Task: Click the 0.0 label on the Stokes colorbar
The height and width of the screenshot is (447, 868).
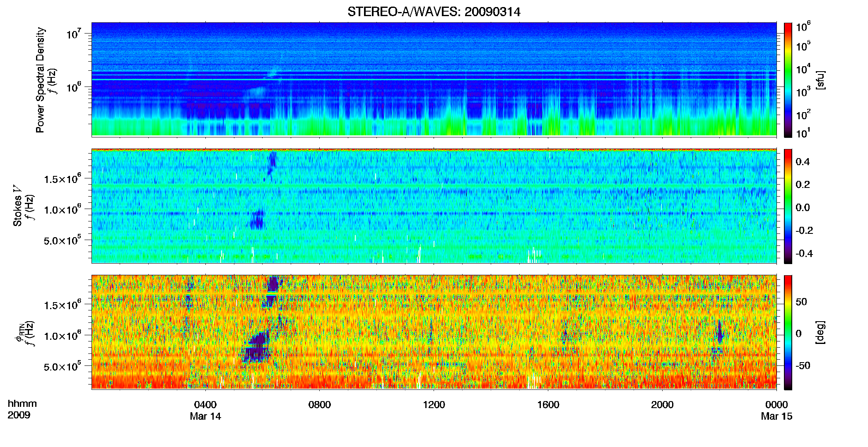Action: [803, 207]
